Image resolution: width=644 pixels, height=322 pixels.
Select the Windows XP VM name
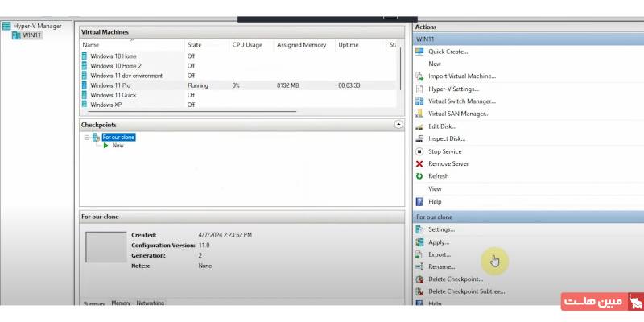pos(106,105)
